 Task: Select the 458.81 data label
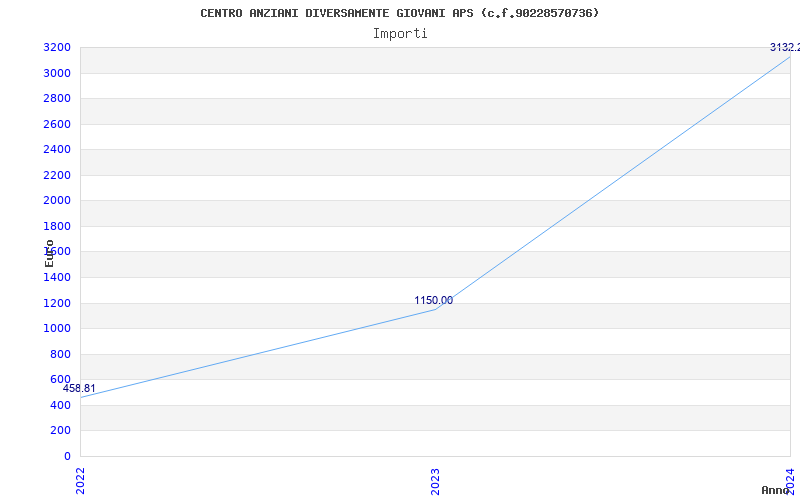(79, 388)
